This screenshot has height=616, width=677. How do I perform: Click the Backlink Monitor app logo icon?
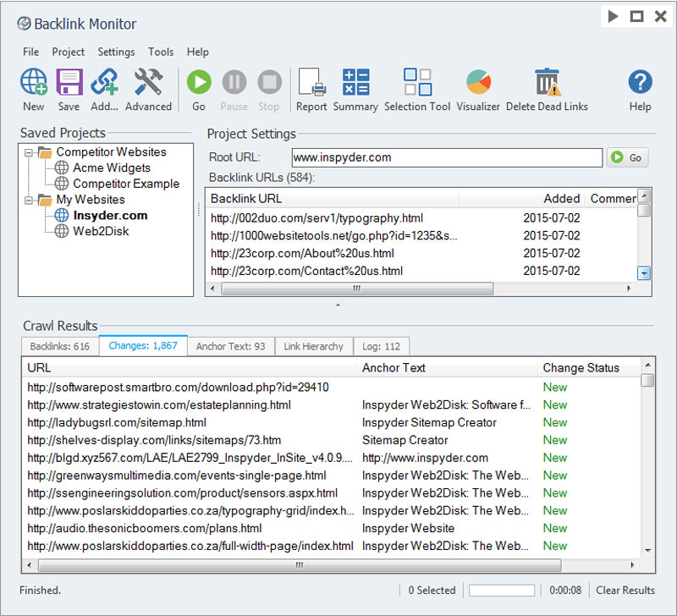click(x=25, y=24)
